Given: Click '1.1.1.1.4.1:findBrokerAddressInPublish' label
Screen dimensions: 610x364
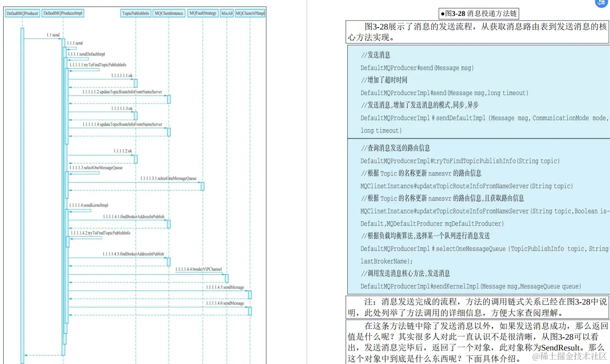Looking at the screenshot, I should point(133,217).
